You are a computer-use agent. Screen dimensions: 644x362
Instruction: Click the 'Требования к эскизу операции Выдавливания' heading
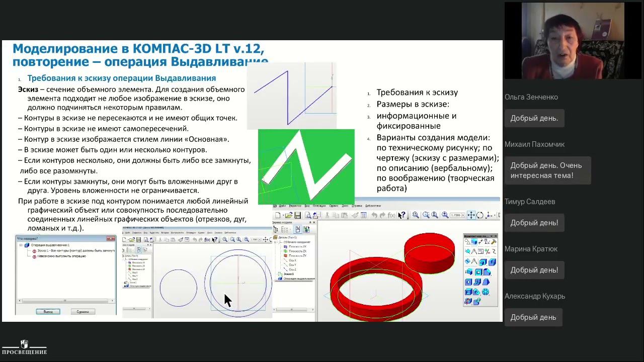(x=121, y=78)
